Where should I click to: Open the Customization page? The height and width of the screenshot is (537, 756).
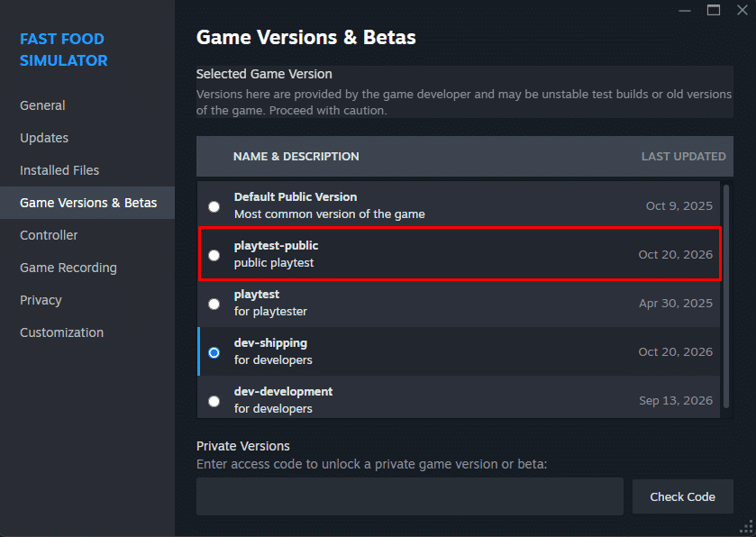coord(61,332)
